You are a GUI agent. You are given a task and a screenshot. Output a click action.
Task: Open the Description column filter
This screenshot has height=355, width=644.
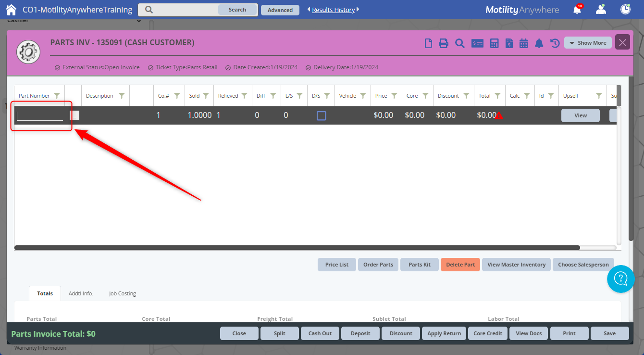pyautogui.click(x=122, y=96)
